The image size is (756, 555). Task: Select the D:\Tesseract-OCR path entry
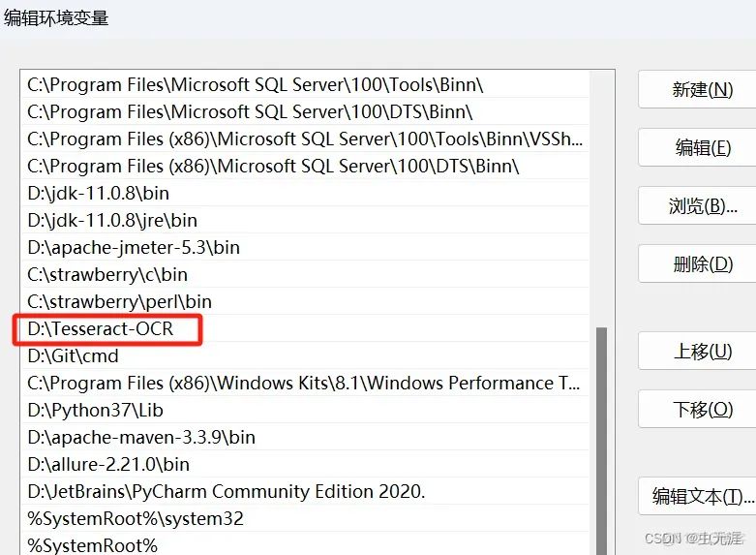point(305,328)
